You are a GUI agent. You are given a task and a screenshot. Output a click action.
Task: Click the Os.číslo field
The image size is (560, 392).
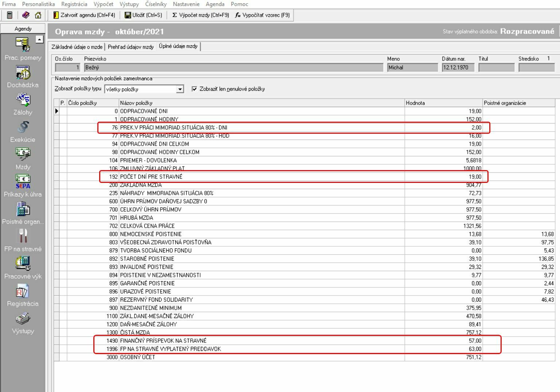click(x=67, y=67)
